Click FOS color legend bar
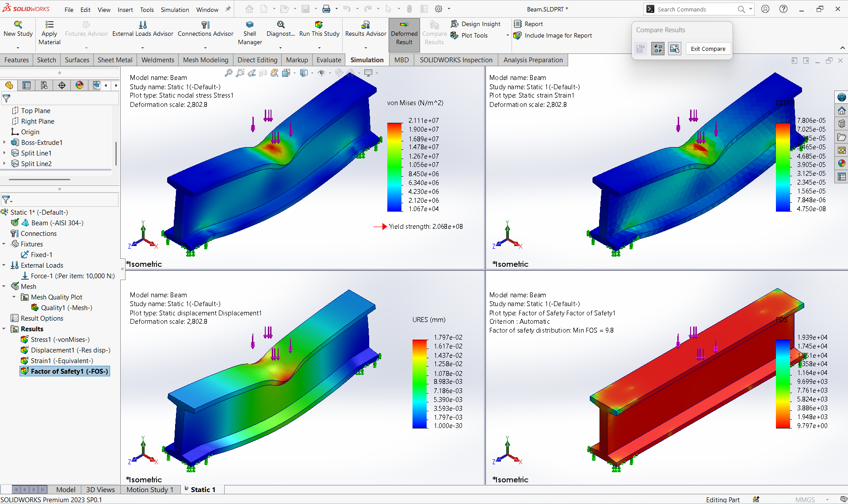Image resolution: width=848 pixels, height=504 pixels. (x=783, y=384)
